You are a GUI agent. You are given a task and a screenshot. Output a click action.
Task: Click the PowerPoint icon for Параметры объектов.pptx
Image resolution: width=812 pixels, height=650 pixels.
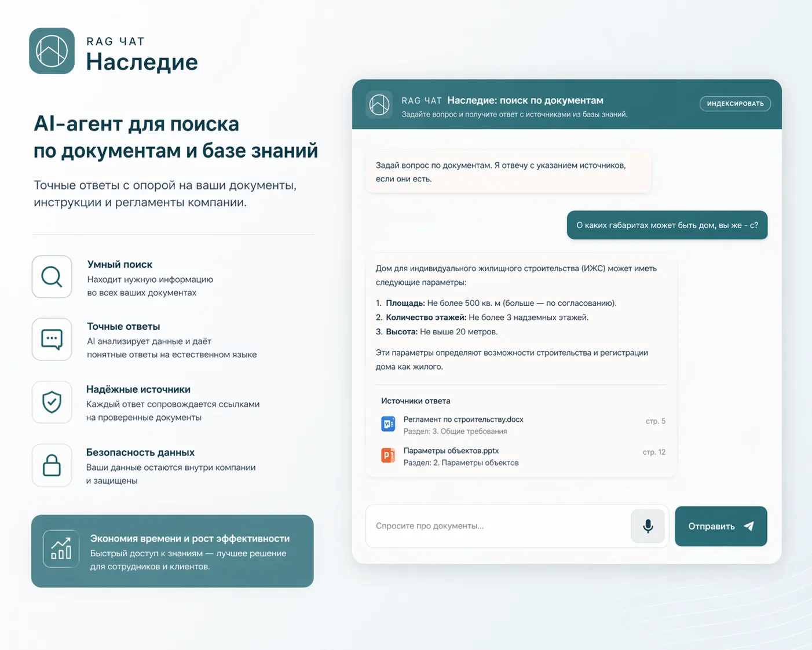tap(388, 455)
